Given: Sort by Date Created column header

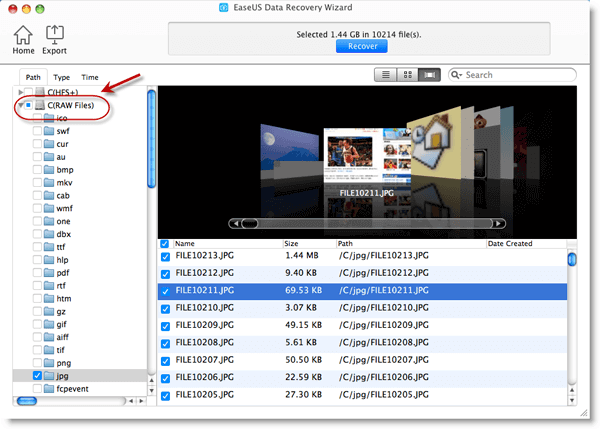Looking at the screenshot, I should (x=526, y=243).
